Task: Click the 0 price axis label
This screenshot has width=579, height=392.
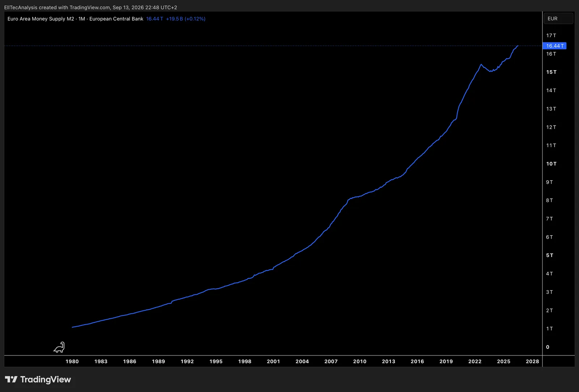Action: point(548,347)
